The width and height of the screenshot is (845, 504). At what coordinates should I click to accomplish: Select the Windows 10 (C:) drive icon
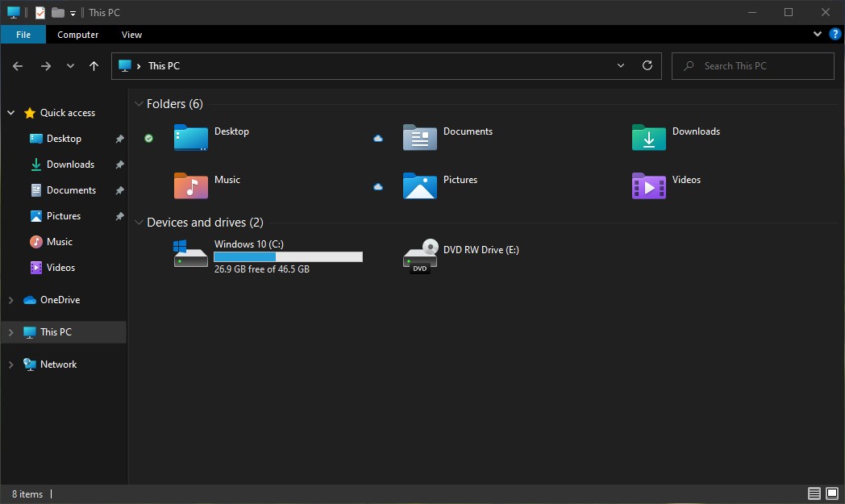191,254
